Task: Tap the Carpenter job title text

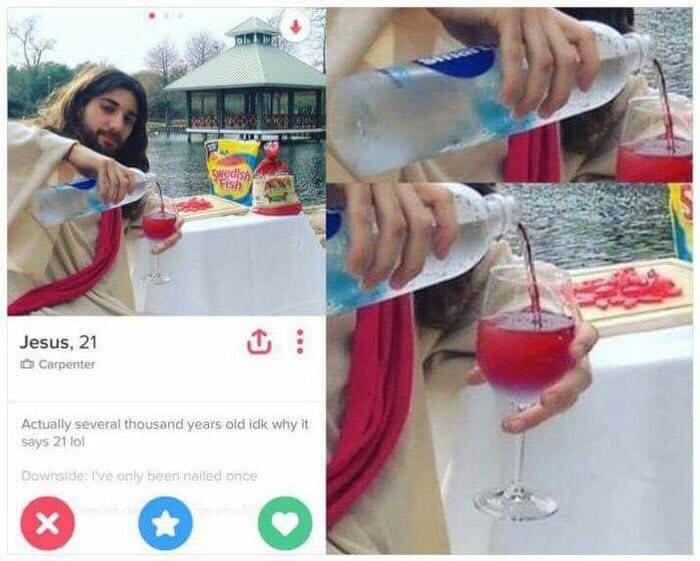Action: point(67,365)
